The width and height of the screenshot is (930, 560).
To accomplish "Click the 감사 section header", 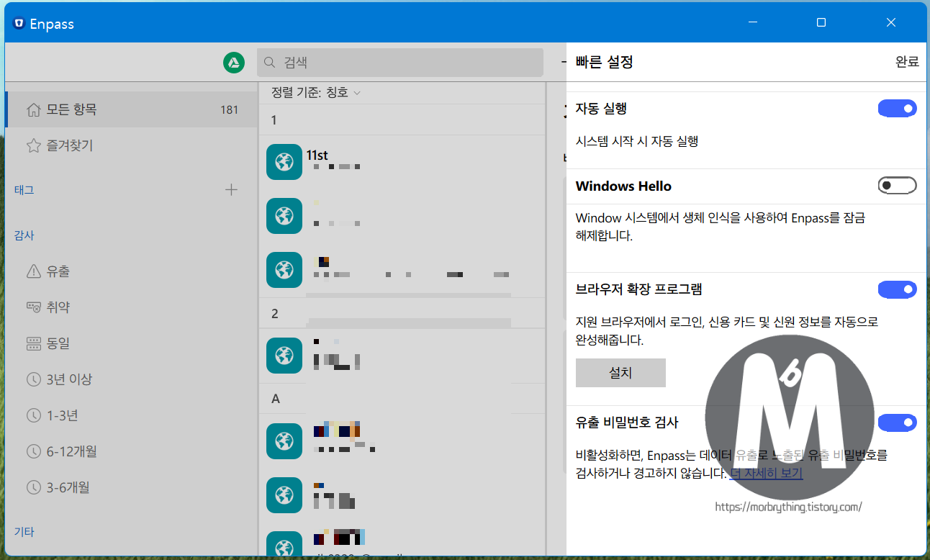I will [24, 235].
